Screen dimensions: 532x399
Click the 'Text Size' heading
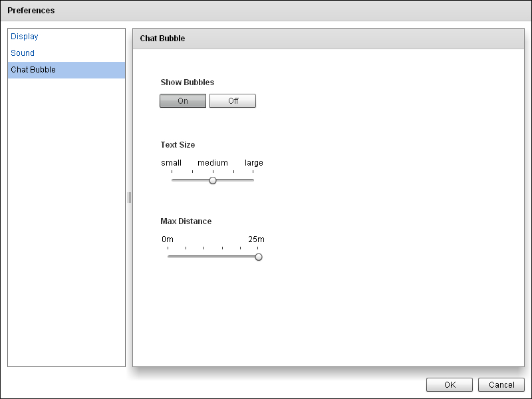(x=178, y=145)
